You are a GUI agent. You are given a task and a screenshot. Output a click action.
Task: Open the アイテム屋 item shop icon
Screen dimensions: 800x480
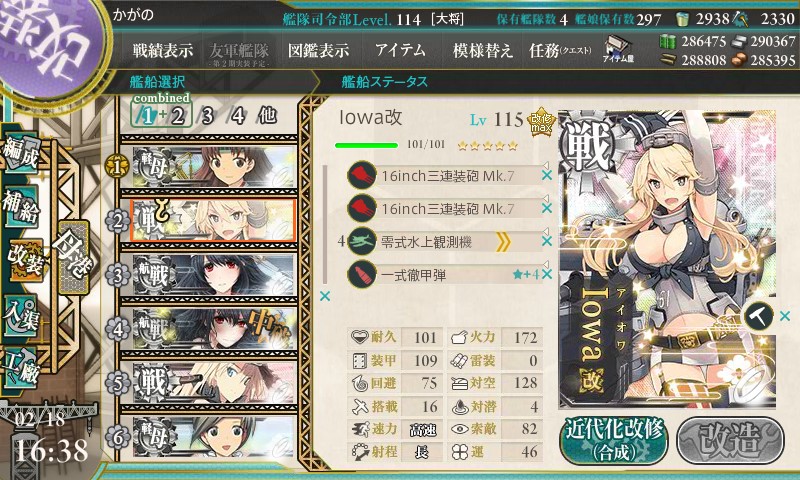618,49
